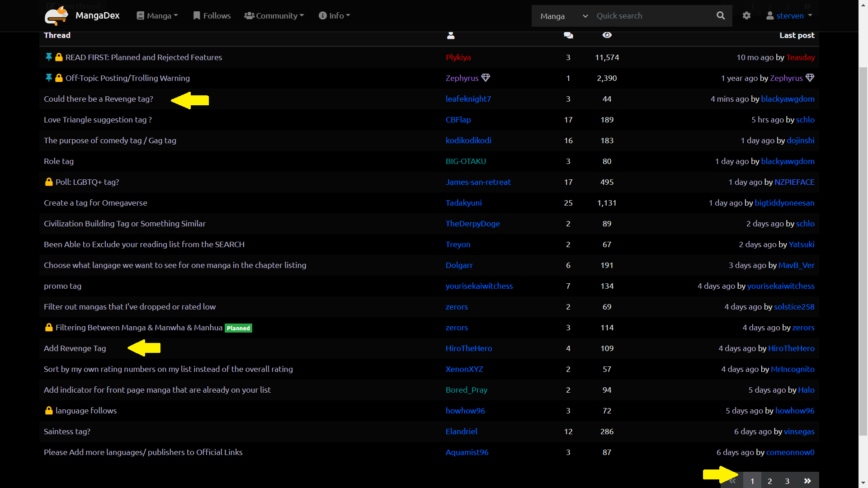Click the Thread column header

pyautogui.click(x=57, y=35)
